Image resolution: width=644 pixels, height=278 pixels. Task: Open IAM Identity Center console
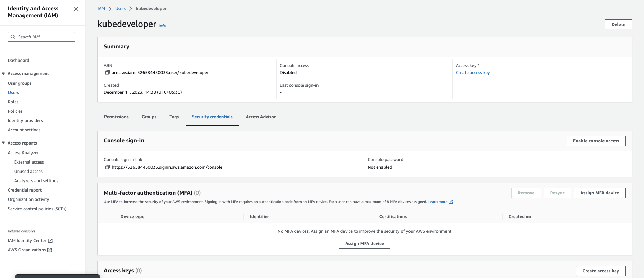[x=27, y=241]
